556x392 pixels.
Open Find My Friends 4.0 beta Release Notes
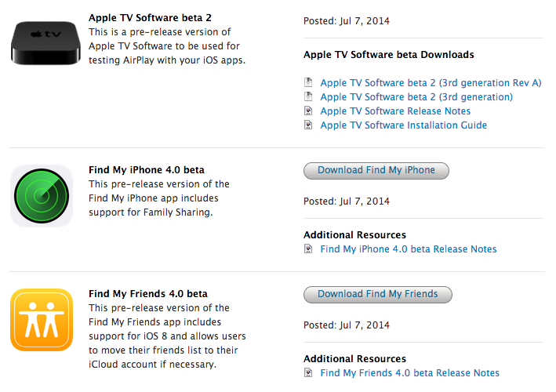click(409, 372)
